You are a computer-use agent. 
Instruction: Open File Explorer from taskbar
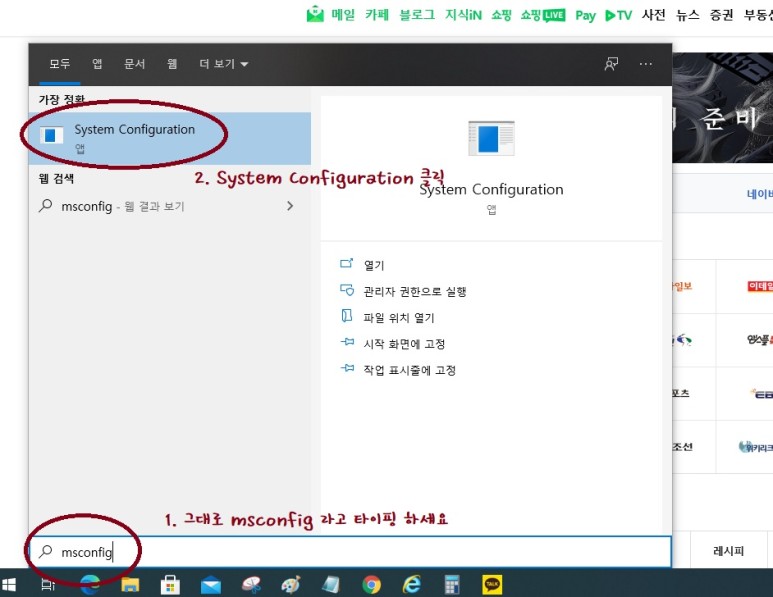[130, 585]
